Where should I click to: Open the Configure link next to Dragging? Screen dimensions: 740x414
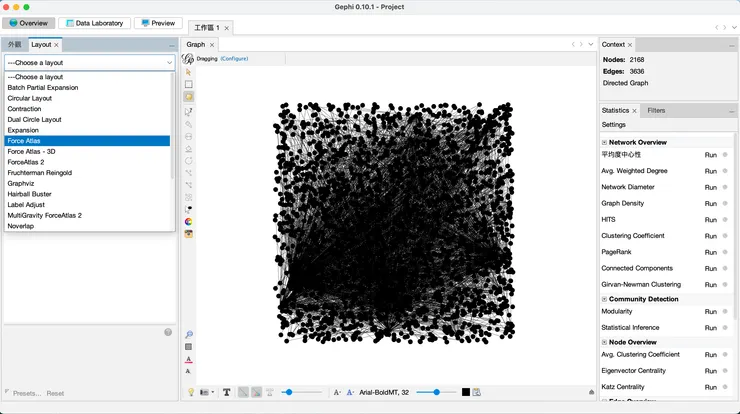[234, 59]
